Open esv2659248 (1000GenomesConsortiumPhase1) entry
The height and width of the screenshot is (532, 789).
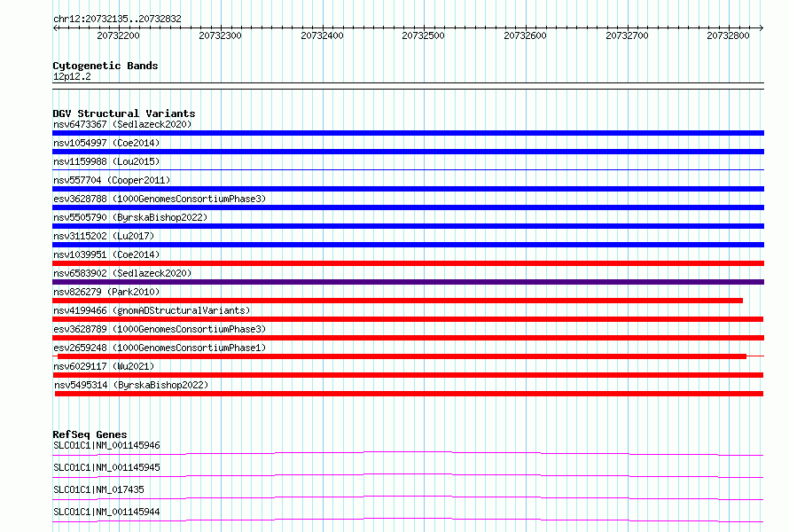point(160,348)
